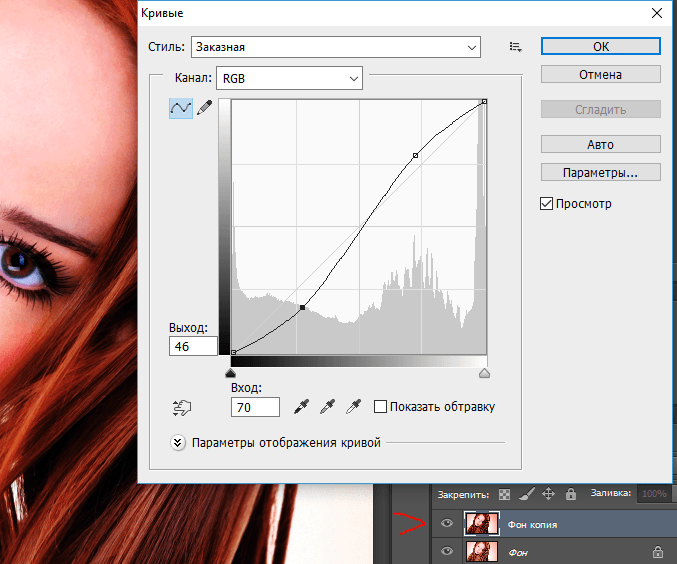Click the white point input slider
The width and height of the screenshot is (677, 564).
tap(484, 373)
